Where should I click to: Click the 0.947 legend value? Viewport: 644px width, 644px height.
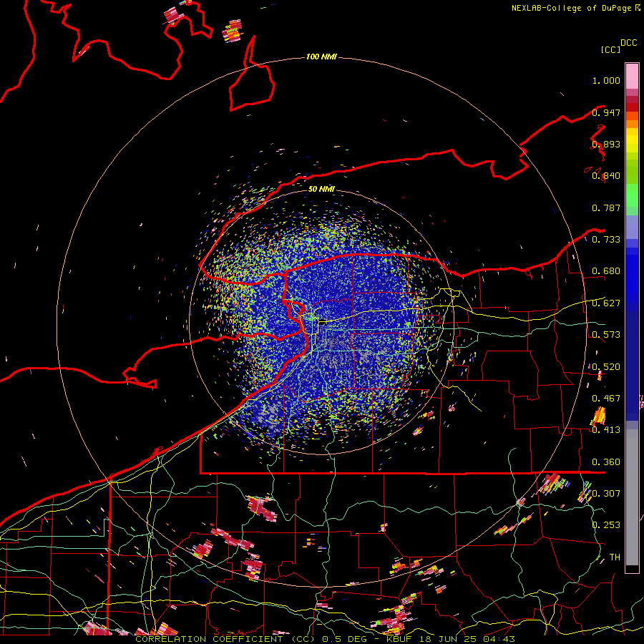pyautogui.click(x=606, y=112)
